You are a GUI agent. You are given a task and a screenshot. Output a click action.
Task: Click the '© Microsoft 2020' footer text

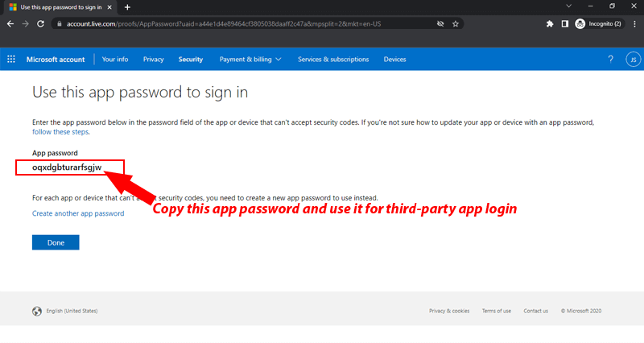coord(581,311)
